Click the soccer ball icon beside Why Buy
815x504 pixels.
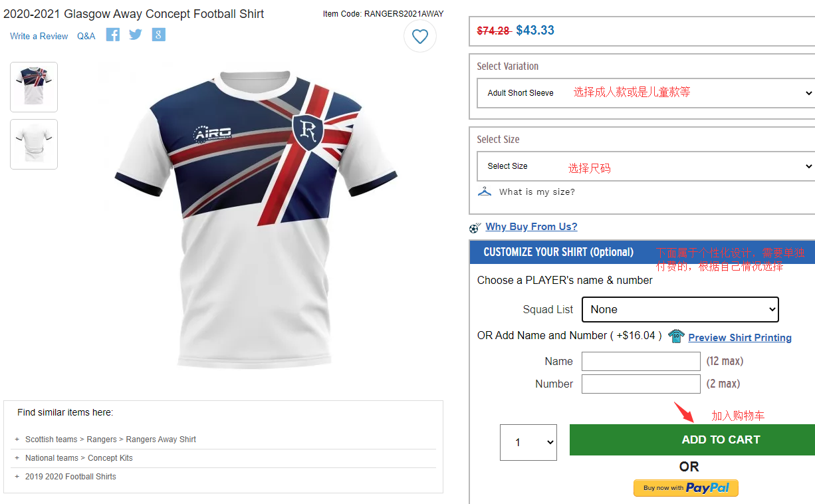click(475, 228)
